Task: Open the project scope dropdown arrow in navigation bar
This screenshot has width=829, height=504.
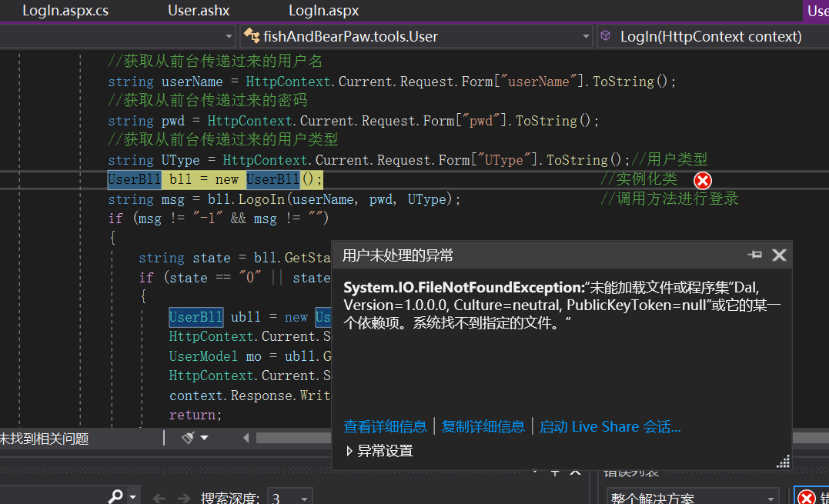Action: [x=229, y=36]
